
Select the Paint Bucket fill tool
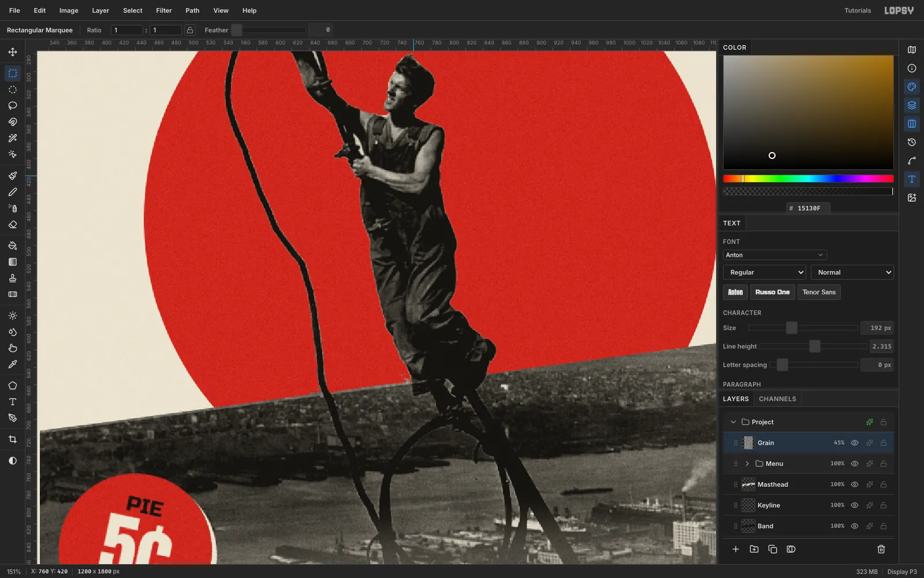click(x=13, y=246)
